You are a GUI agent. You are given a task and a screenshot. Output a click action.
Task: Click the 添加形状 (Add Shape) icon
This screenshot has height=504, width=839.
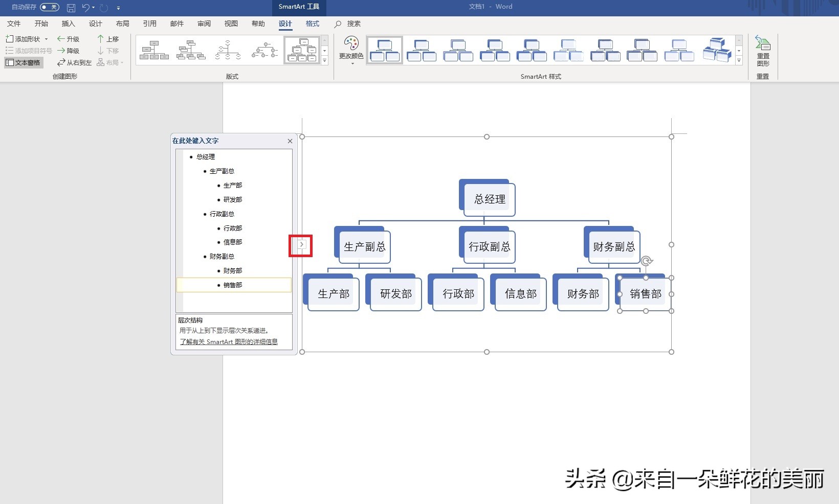(9, 38)
